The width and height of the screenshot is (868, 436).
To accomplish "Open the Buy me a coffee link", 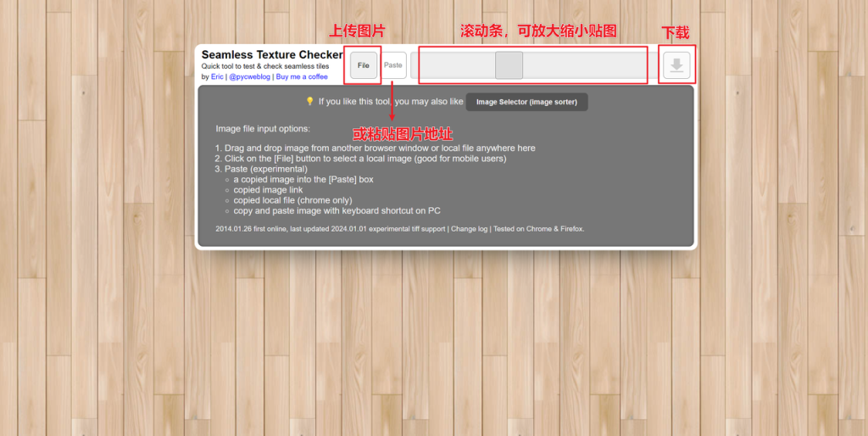I will coord(302,76).
